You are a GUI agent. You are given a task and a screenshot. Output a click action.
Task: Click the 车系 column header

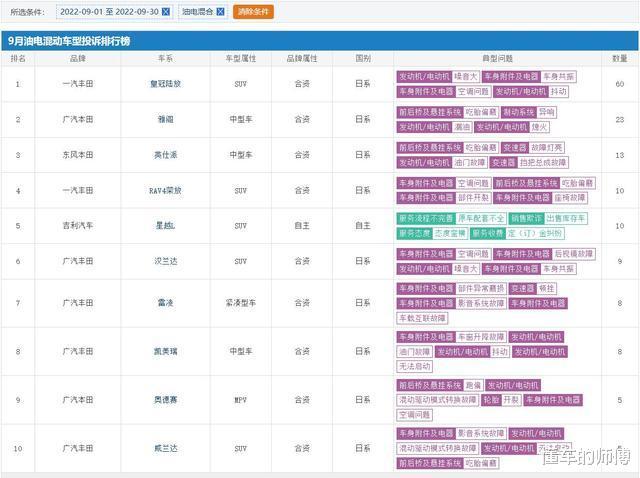pyautogui.click(x=165, y=58)
